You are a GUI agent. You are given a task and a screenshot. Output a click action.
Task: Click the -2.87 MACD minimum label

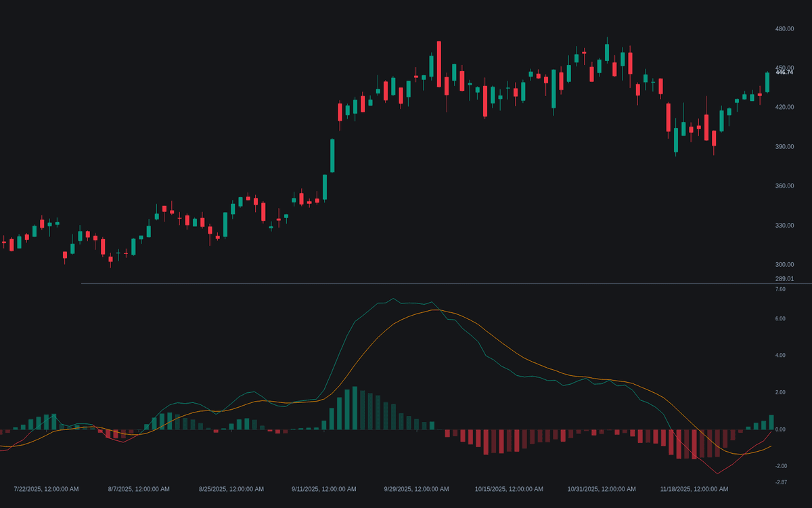[780, 482]
